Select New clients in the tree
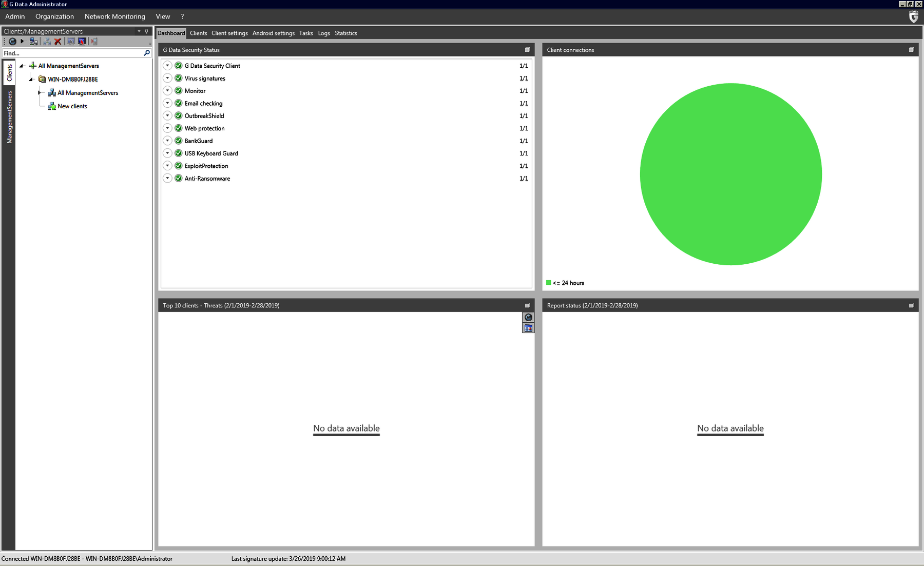Screen dimensions: 924x566 [x=72, y=106]
